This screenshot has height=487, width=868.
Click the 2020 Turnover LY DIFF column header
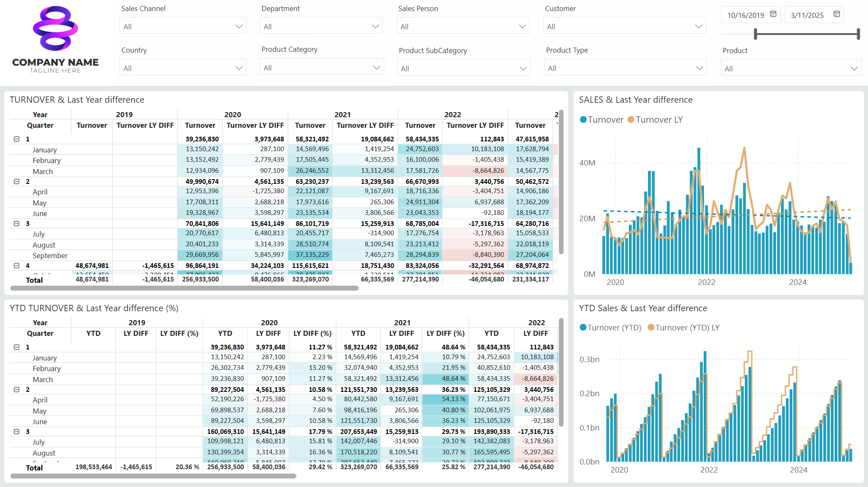(x=255, y=125)
